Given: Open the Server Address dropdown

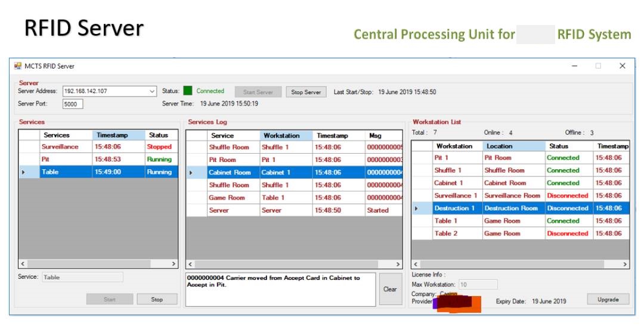Looking at the screenshot, I should click(x=151, y=92).
